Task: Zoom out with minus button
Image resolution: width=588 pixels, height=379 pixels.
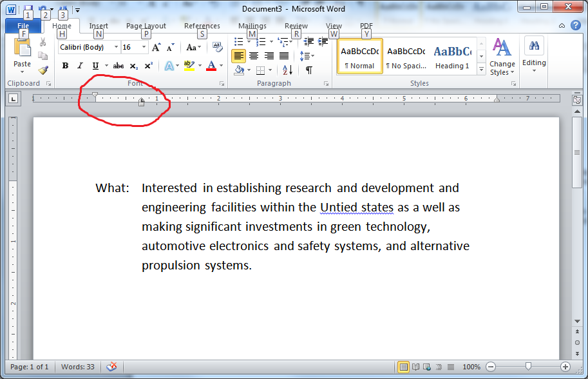Action: pos(491,367)
